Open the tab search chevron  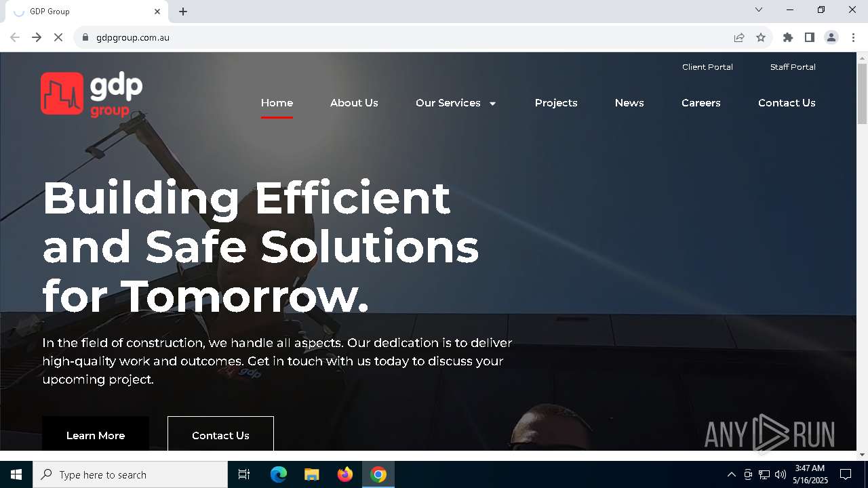[x=759, y=9]
